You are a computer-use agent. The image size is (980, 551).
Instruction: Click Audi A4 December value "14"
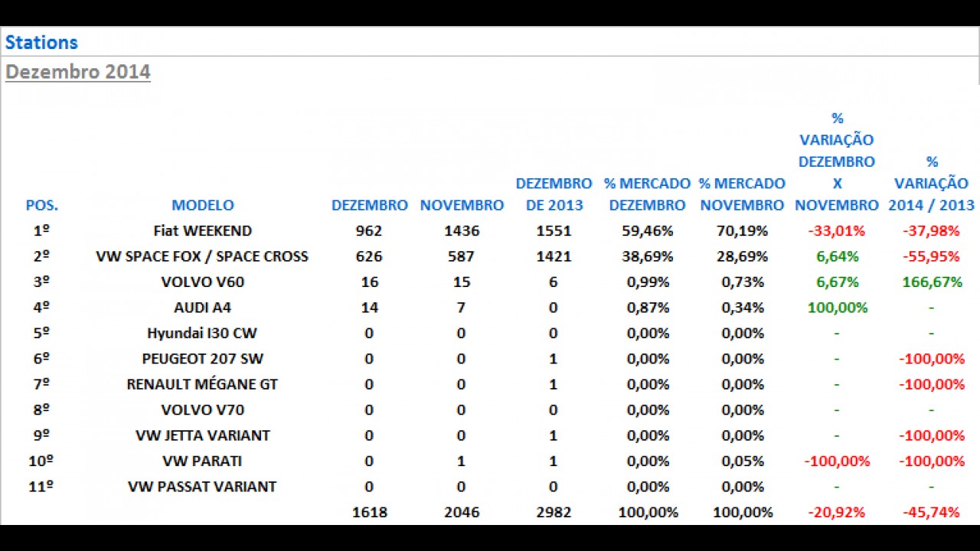tap(369, 308)
